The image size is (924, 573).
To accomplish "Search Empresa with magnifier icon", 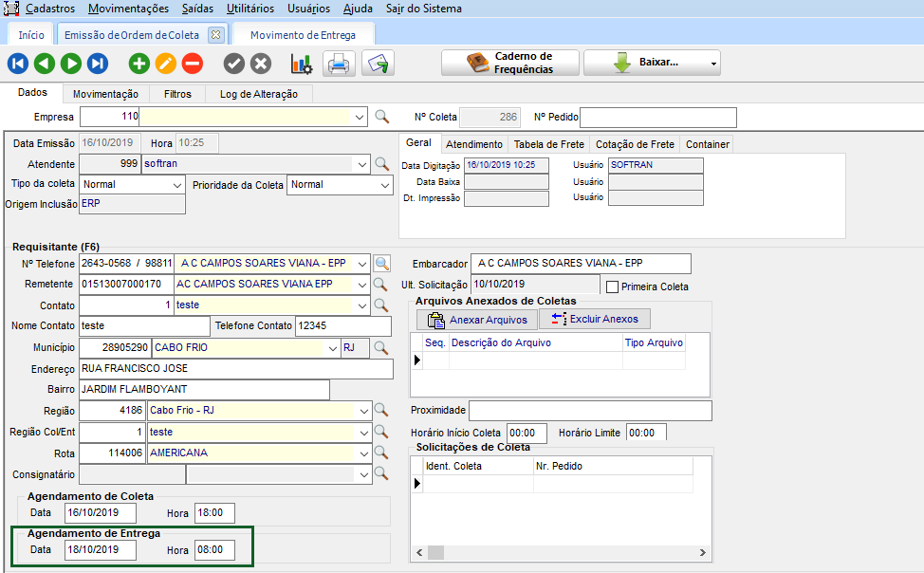I will coord(382,117).
